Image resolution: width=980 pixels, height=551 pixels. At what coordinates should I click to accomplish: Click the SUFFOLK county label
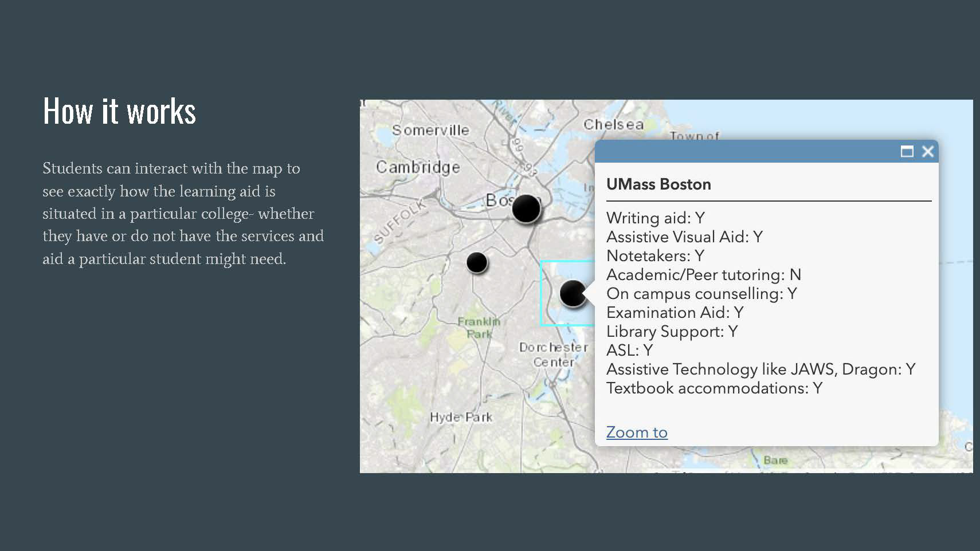click(400, 221)
